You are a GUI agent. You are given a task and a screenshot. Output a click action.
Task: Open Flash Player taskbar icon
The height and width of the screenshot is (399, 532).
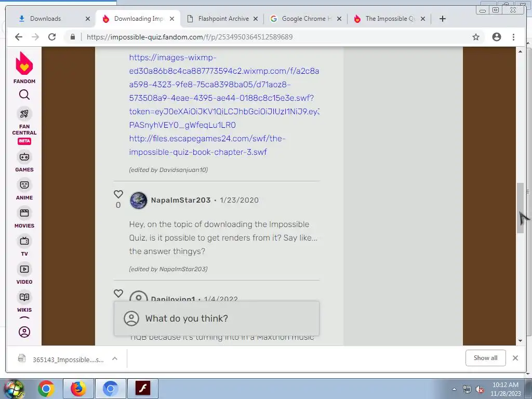coord(143,389)
